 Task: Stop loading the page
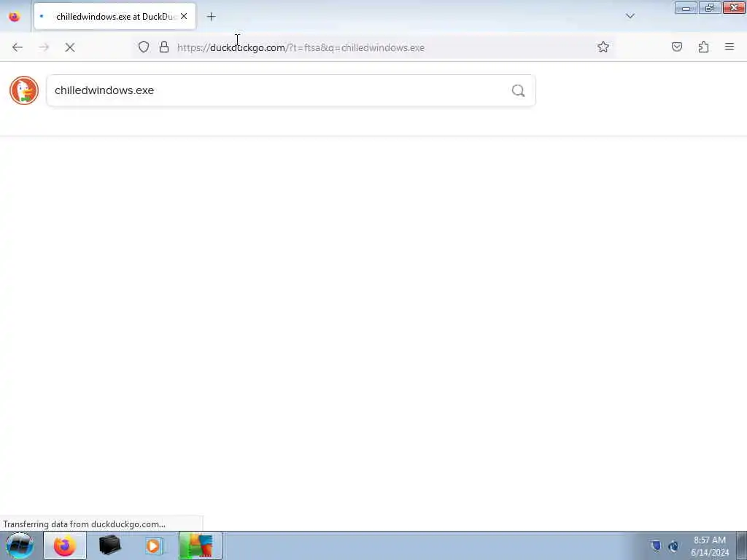[x=70, y=47]
